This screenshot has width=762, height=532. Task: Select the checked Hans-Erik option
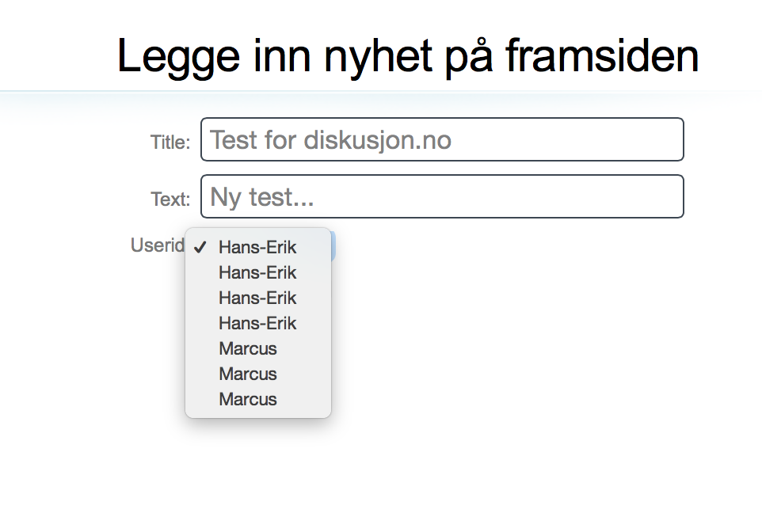click(x=258, y=247)
